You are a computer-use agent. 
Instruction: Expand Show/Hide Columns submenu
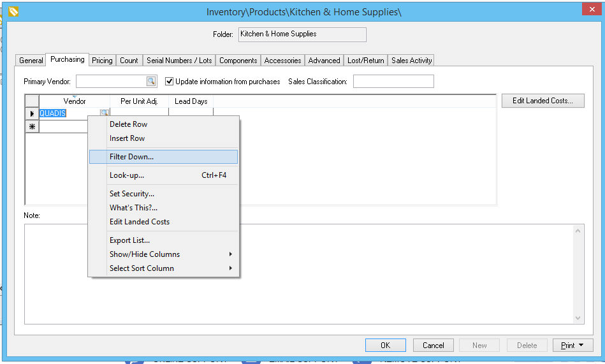point(170,254)
